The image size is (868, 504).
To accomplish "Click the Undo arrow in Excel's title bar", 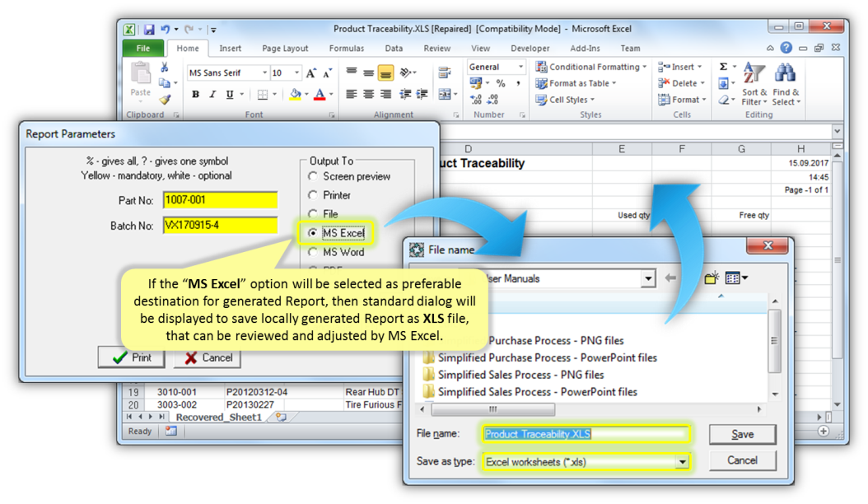I will (x=166, y=29).
